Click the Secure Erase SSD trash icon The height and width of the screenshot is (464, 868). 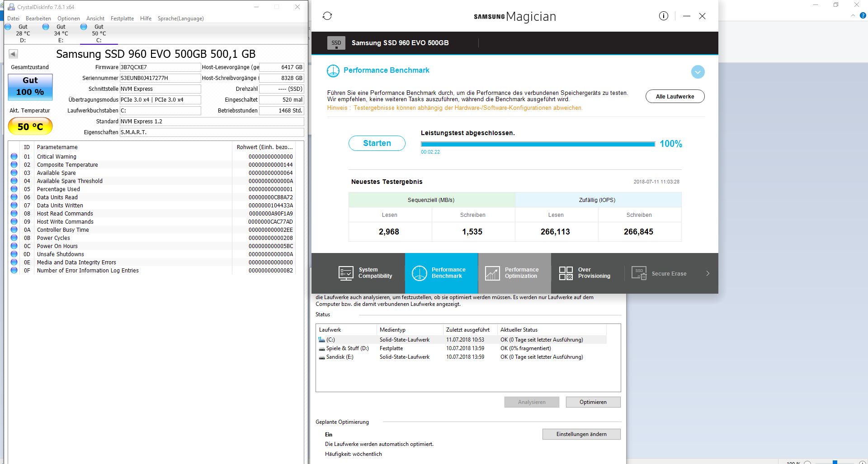coord(639,273)
